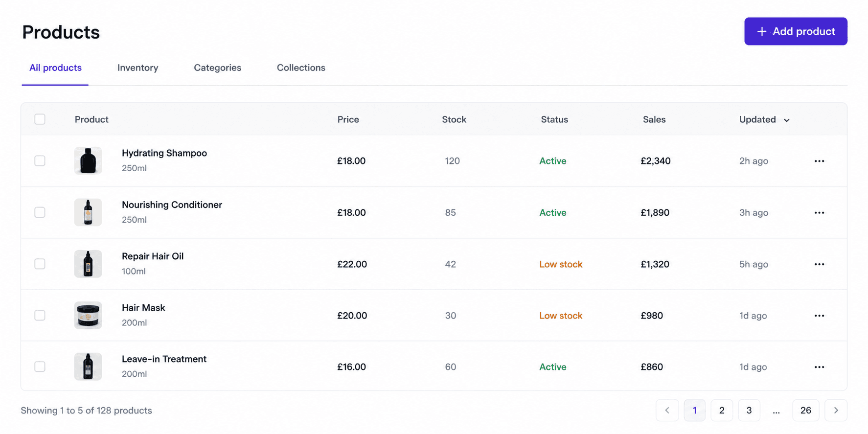Open more options for Hydrating Shampoo

coord(819,161)
